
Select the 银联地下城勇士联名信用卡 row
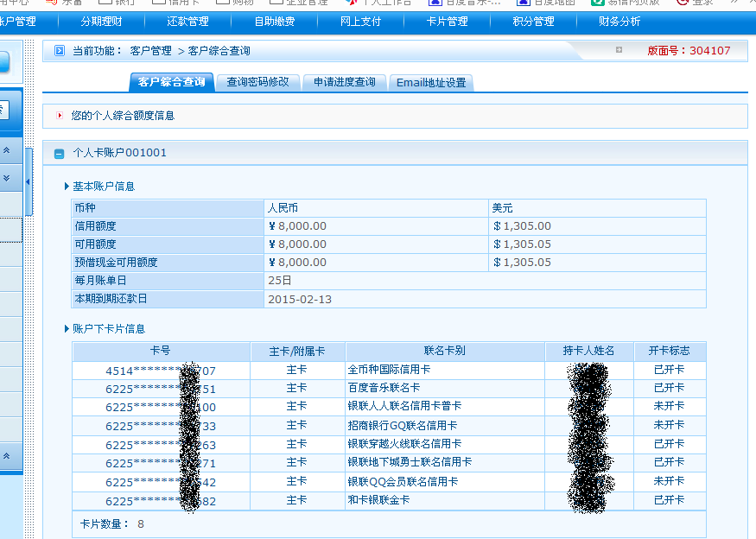point(389,463)
